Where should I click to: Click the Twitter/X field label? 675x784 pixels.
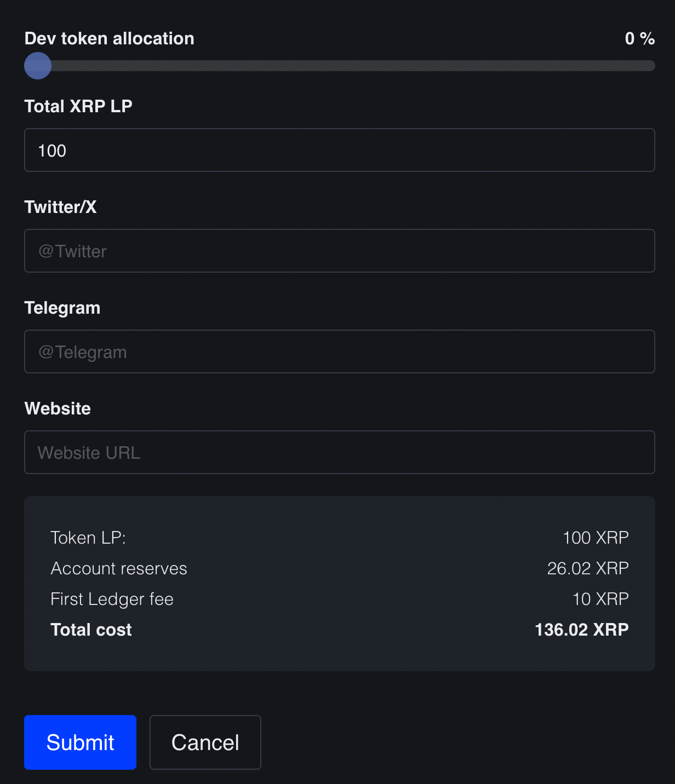pos(60,207)
